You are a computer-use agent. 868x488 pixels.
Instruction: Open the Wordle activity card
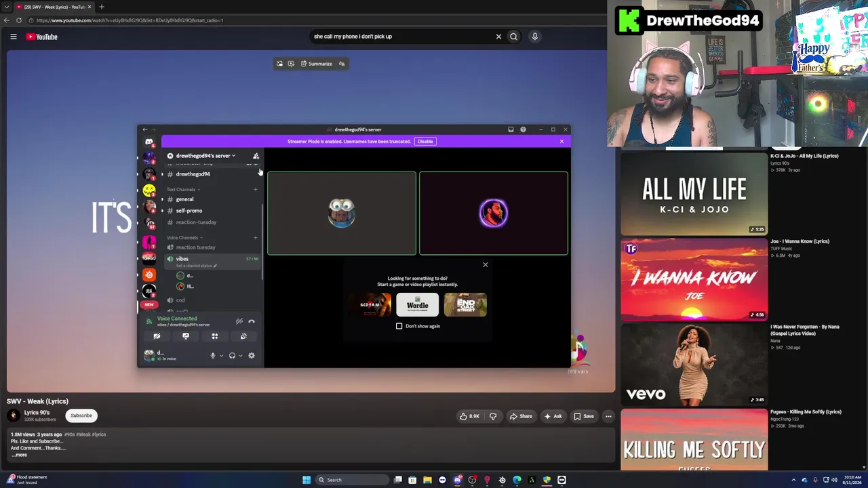417,305
